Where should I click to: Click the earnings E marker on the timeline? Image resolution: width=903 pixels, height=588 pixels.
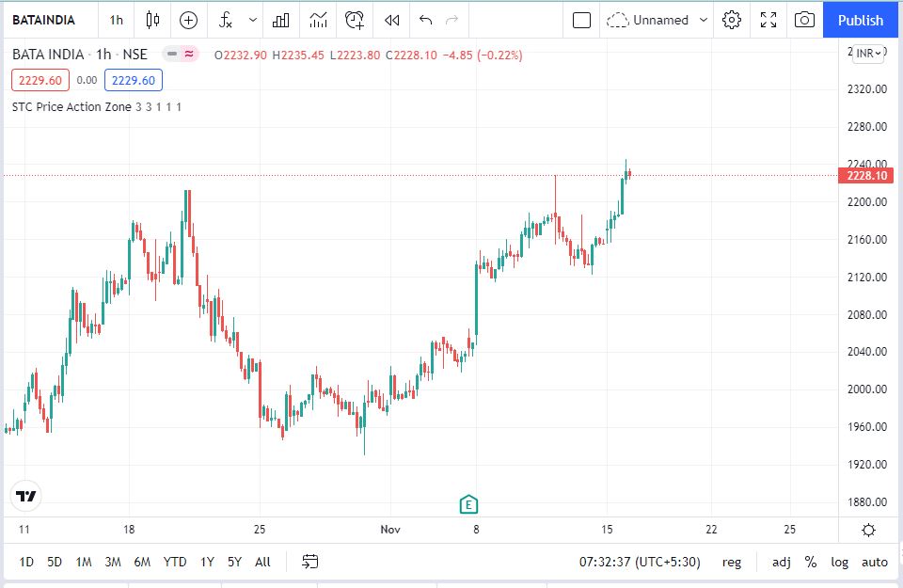[468, 505]
